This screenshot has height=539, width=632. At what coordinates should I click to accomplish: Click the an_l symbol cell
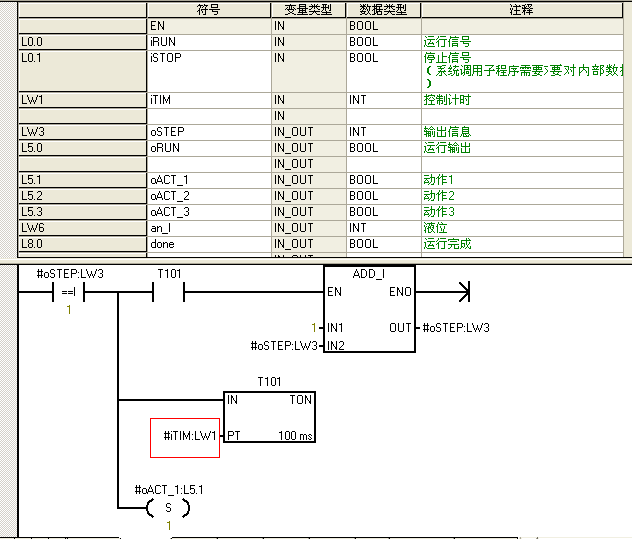tap(209, 228)
